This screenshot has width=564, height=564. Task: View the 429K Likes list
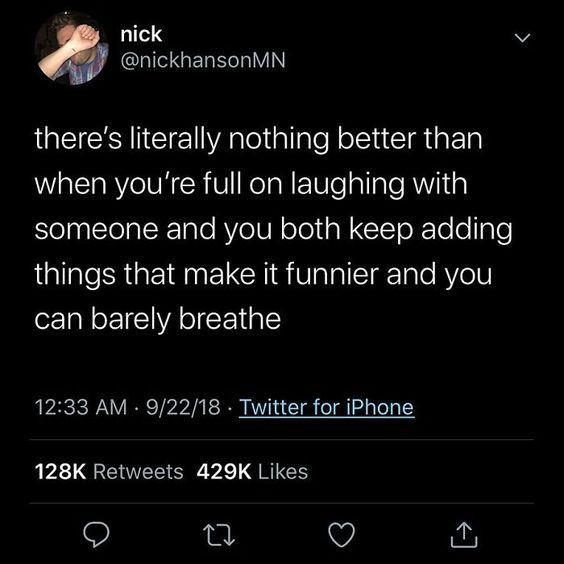[x=252, y=472]
